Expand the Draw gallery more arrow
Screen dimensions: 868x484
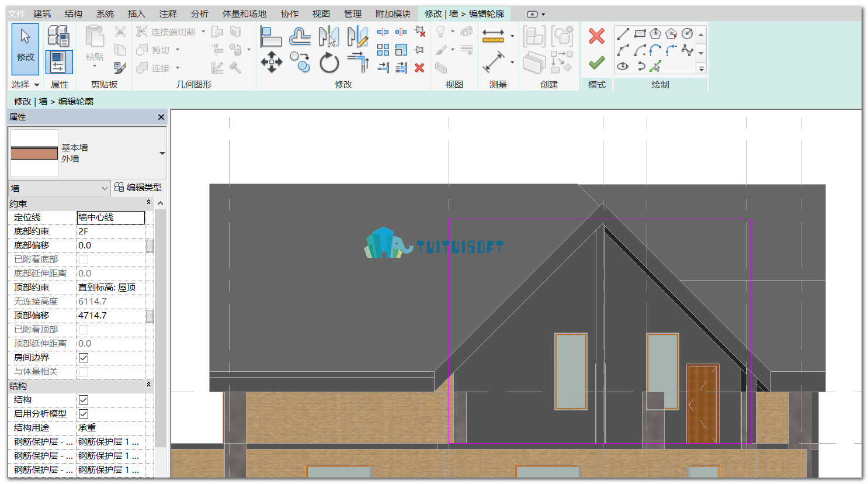click(x=701, y=68)
